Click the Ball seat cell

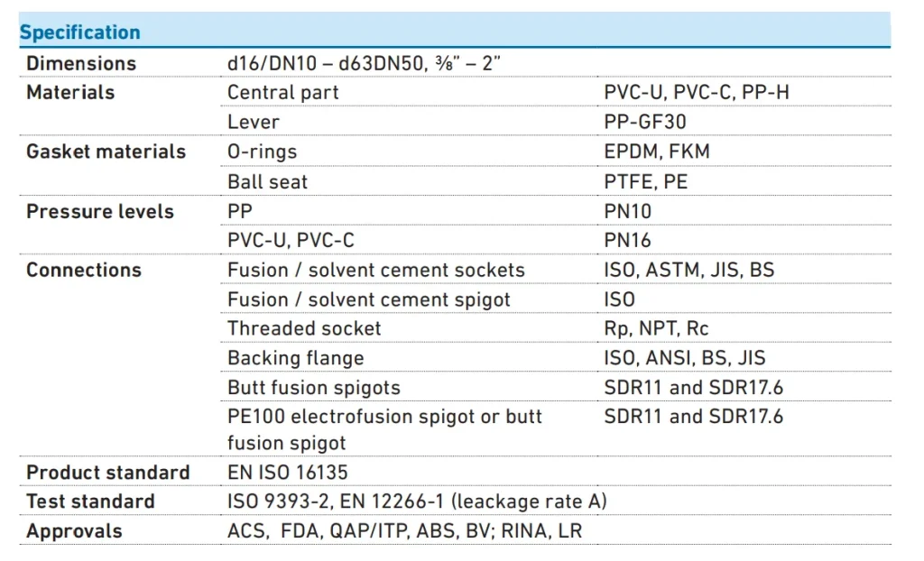[267, 181]
